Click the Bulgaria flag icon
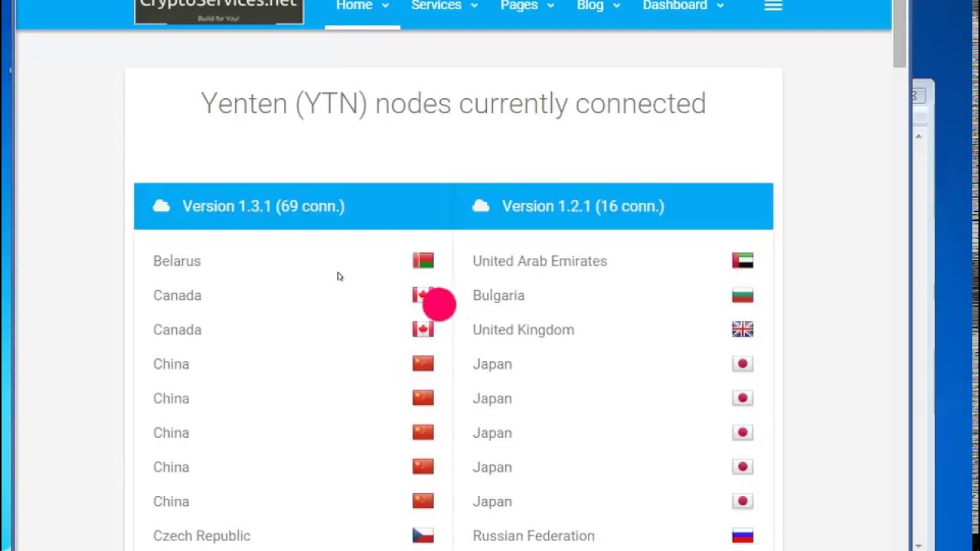The height and width of the screenshot is (551, 980). click(743, 295)
